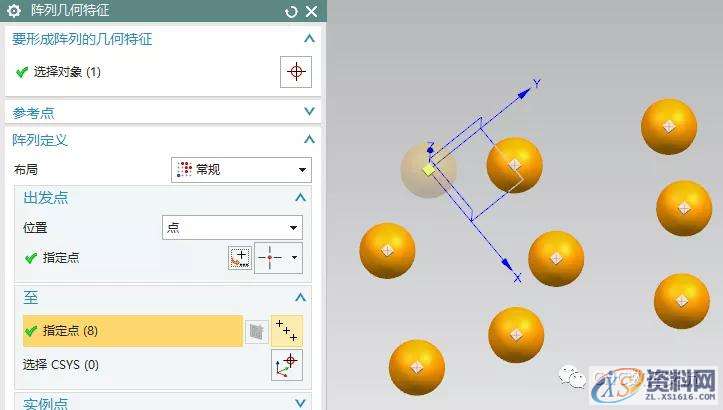Click the Y axis arrowhead in viewport
Viewport: 723px width, 410px height.
(x=526, y=91)
